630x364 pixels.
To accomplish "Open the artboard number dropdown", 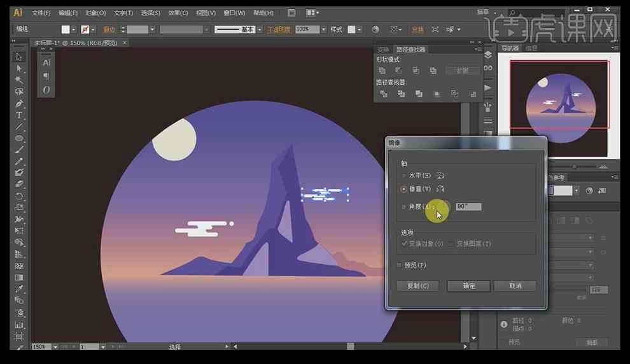I will click(x=103, y=347).
